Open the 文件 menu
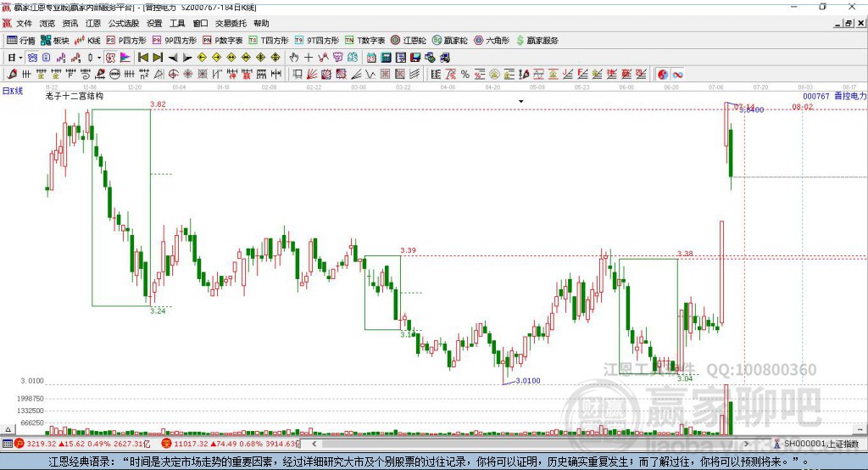868x470 pixels. pos(24,23)
